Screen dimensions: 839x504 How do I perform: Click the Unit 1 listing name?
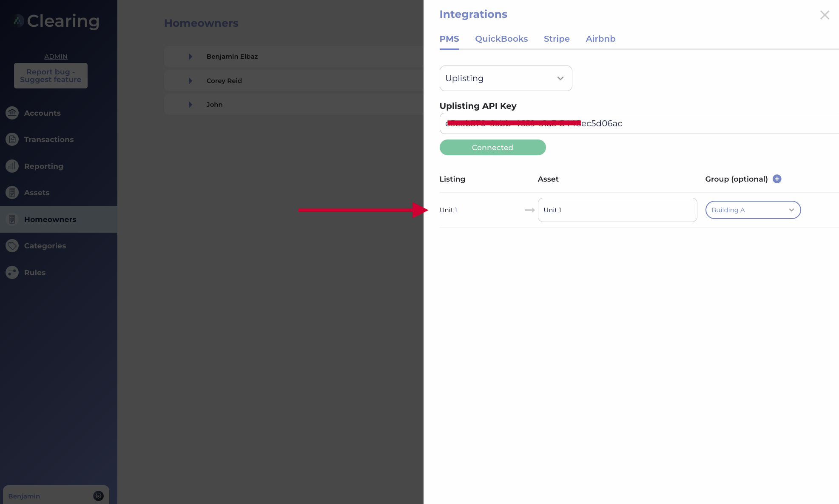point(448,210)
